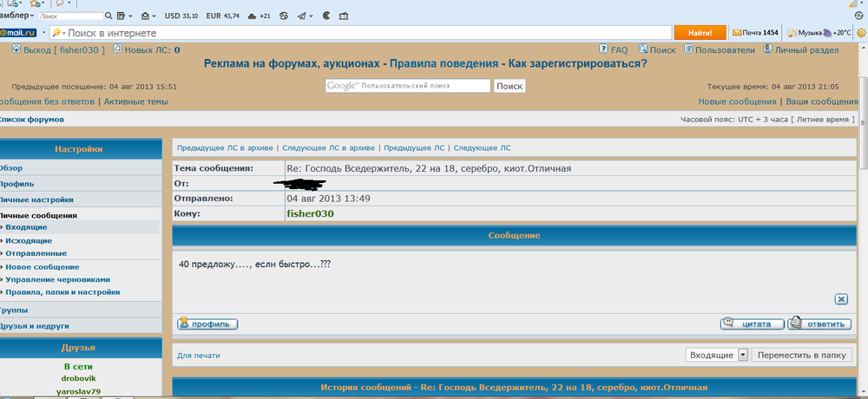
Task: Delete message with the small X icon
Action: (840, 298)
